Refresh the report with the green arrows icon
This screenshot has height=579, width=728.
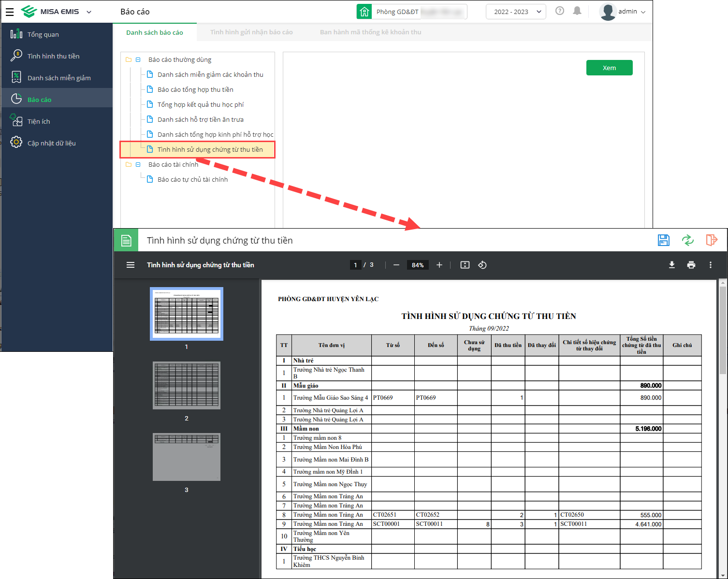687,240
